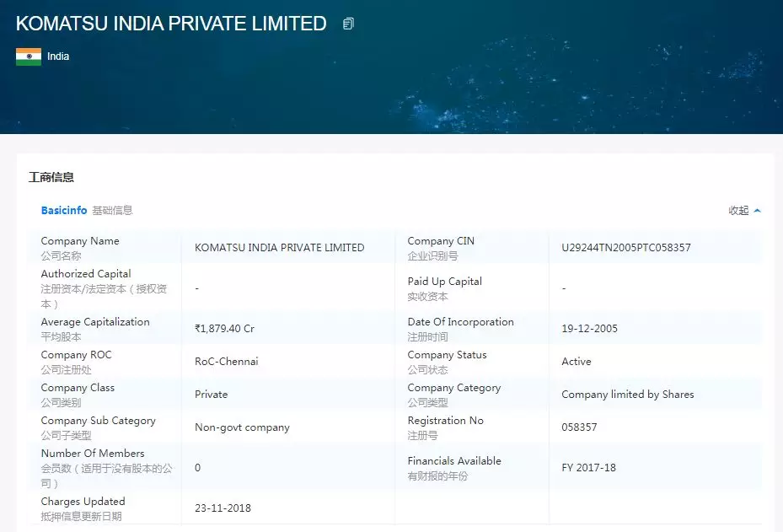The height and width of the screenshot is (532, 783).
Task: Click the Charges Updated field label
Action: tap(83, 502)
